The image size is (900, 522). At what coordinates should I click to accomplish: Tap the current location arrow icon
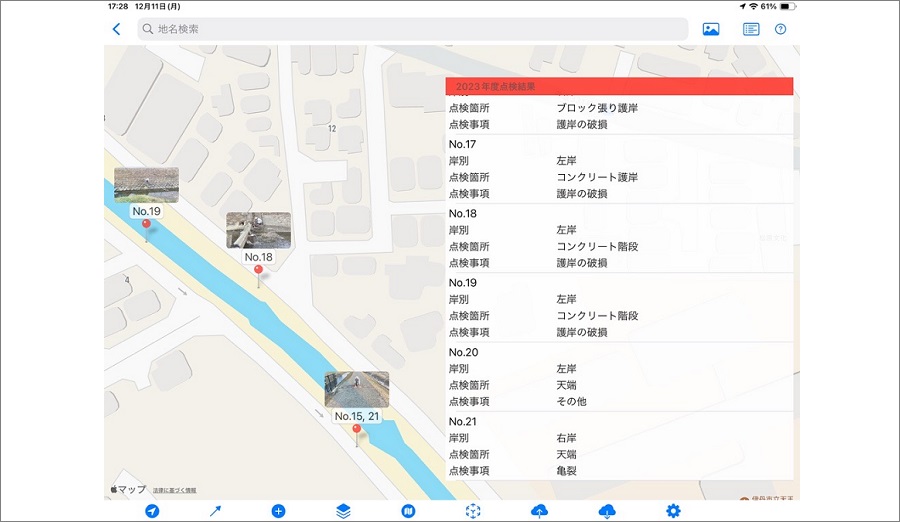pos(152,511)
